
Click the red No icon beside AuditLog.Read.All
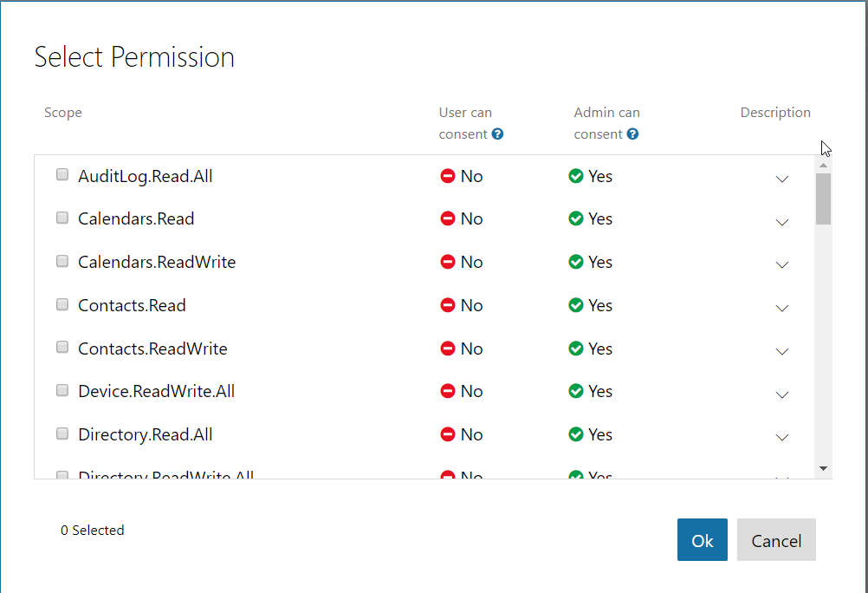coord(448,176)
